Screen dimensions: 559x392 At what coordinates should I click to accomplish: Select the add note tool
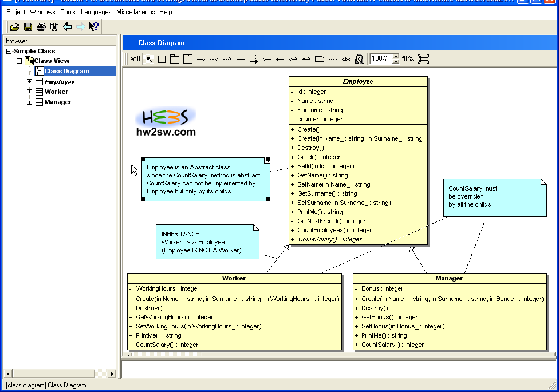[x=320, y=59]
